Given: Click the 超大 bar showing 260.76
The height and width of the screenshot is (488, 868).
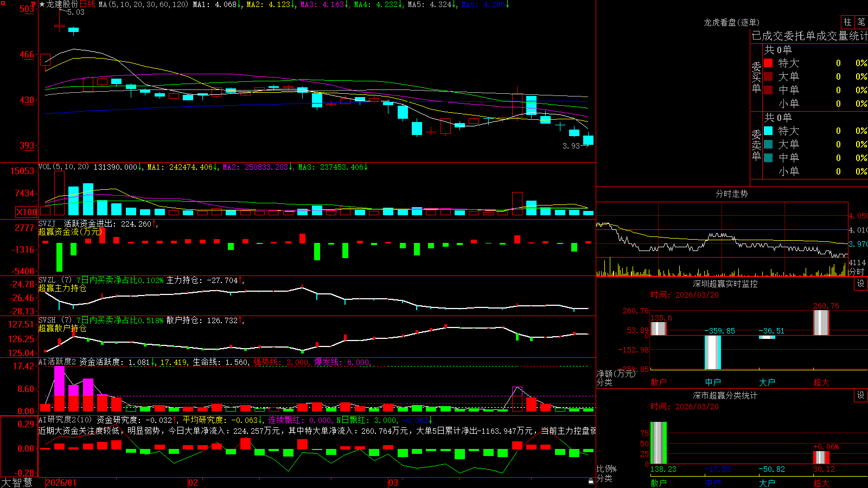Looking at the screenshot, I should [821, 323].
